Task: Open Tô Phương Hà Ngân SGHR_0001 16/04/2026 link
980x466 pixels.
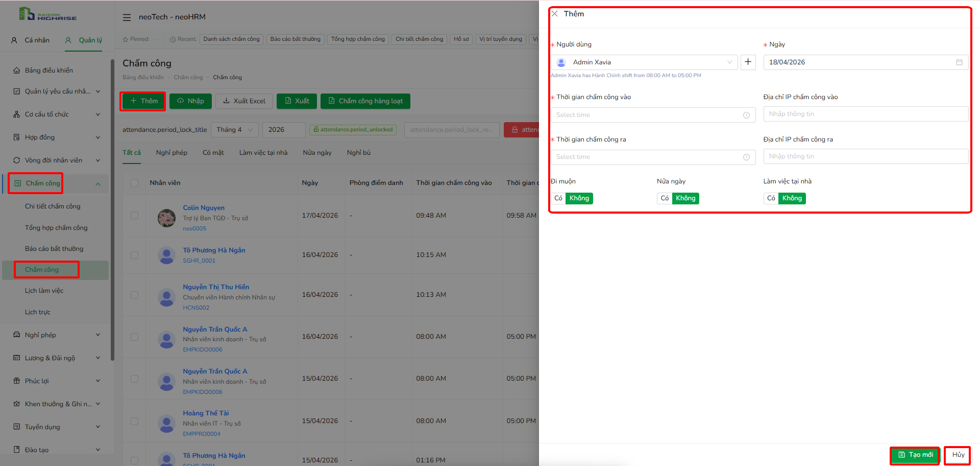Action: (x=214, y=250)
